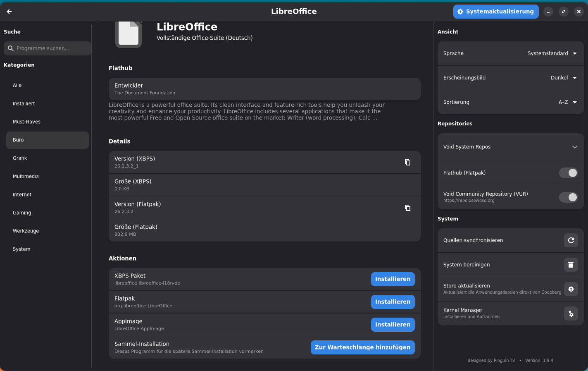Select the Internet category
This screenshot has width=588, height=371.
[x=48, y=195]
